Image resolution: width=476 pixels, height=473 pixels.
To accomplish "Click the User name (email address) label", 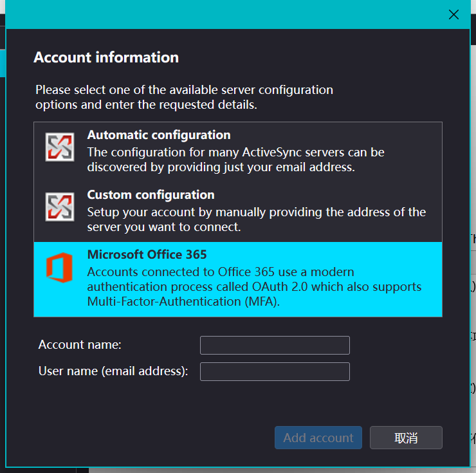I will (x=113, y=371).
